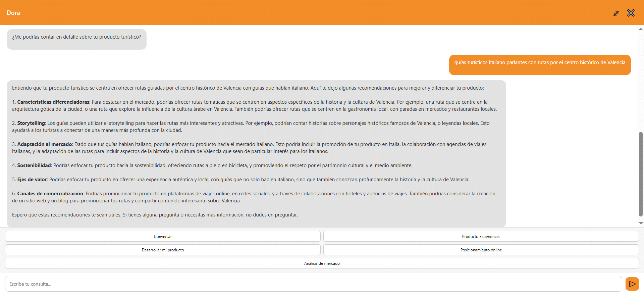Select the Conversar option
This screenshot has width=644, height=295.
coord(163,237)
